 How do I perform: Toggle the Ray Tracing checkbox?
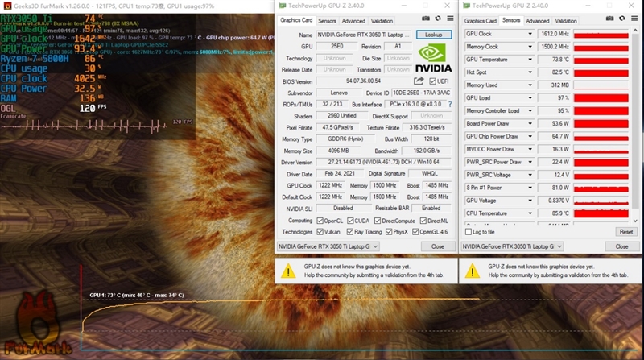coord(349,232)
